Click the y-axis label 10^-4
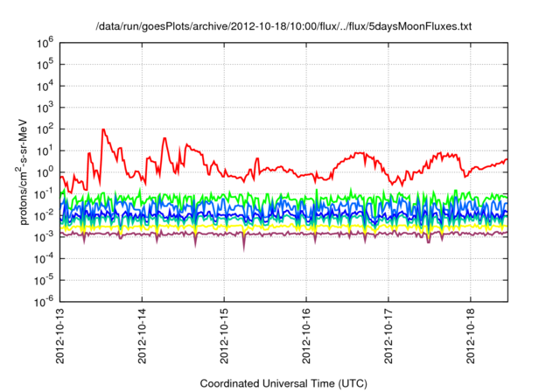Viewport: 560px width, 392px height. pyautogui.click(x=44, y=259)
